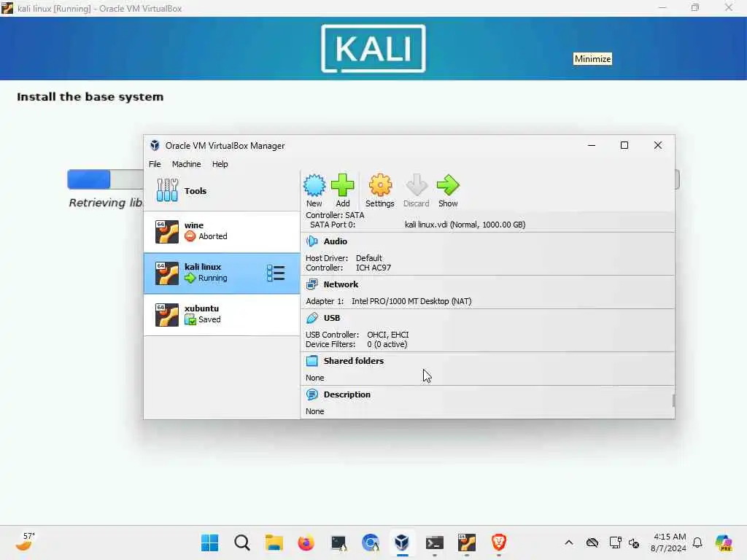Open the Shared folders section header

(354, 361)
